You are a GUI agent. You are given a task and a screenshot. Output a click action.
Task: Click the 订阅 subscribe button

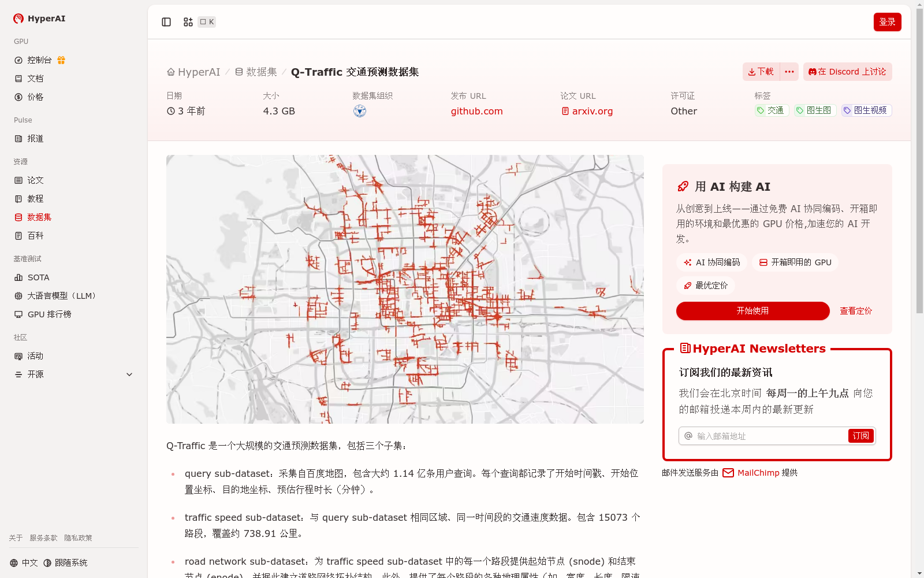click(x=861, y=436)
